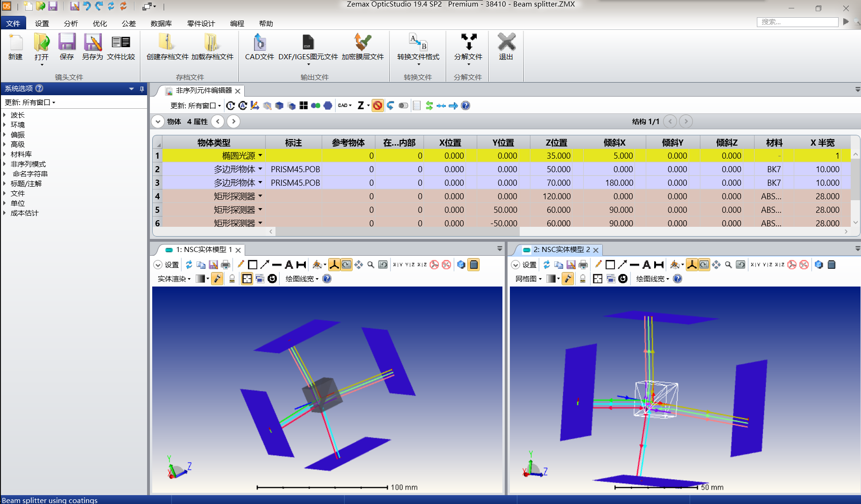Export the system as a CAD file

click(x=259, y=47)
